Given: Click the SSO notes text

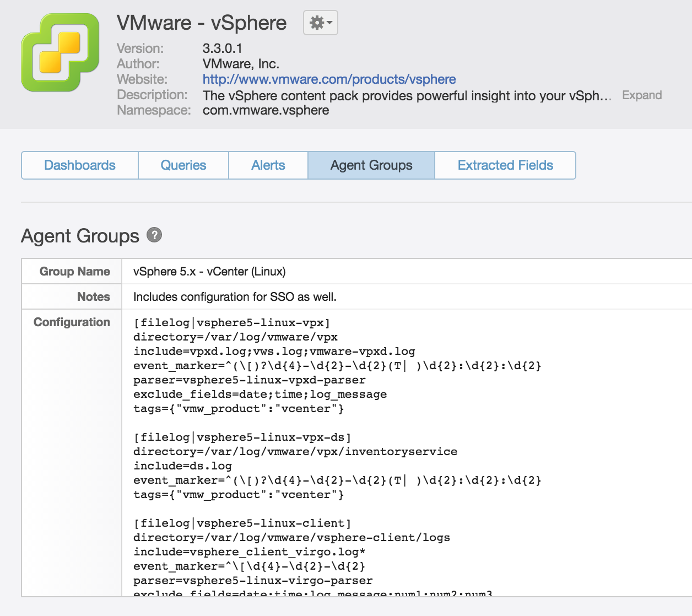Looking at the screenshot, I should point(235,297).
